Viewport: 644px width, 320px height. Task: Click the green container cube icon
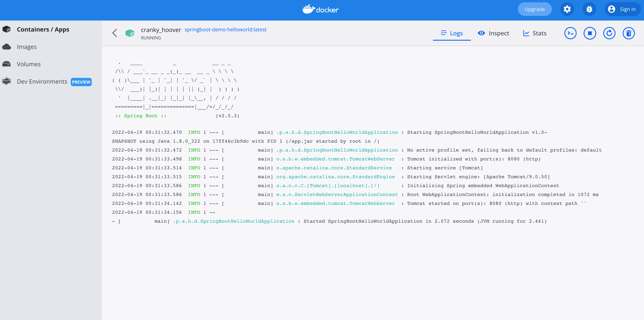pos(130,33)
